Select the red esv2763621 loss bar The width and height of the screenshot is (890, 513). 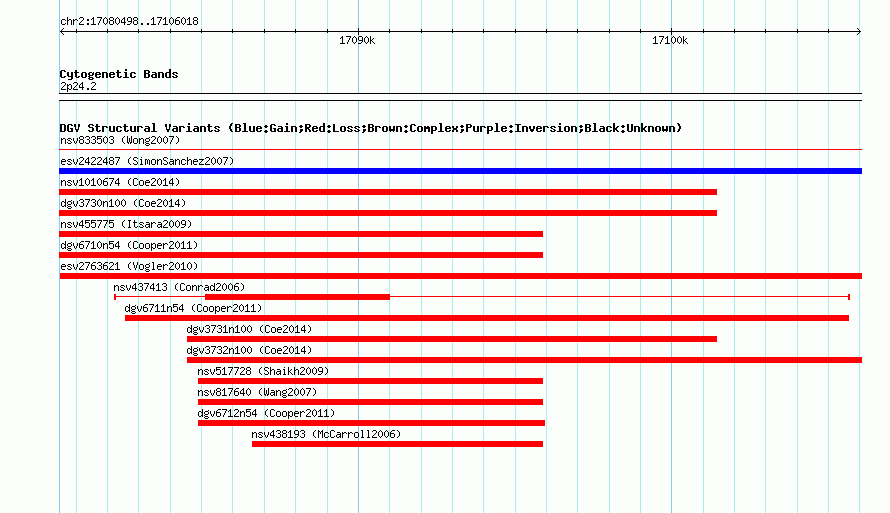[460, 276]
